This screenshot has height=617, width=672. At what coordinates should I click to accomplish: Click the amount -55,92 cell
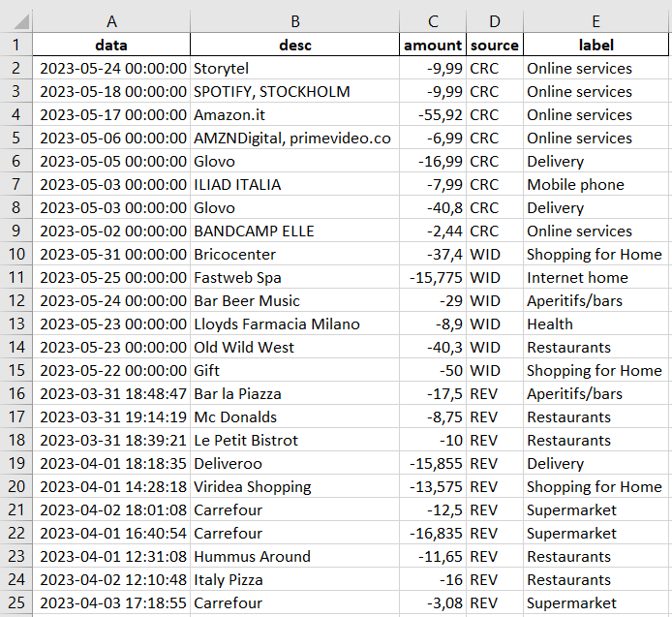[x=433, y=114]
